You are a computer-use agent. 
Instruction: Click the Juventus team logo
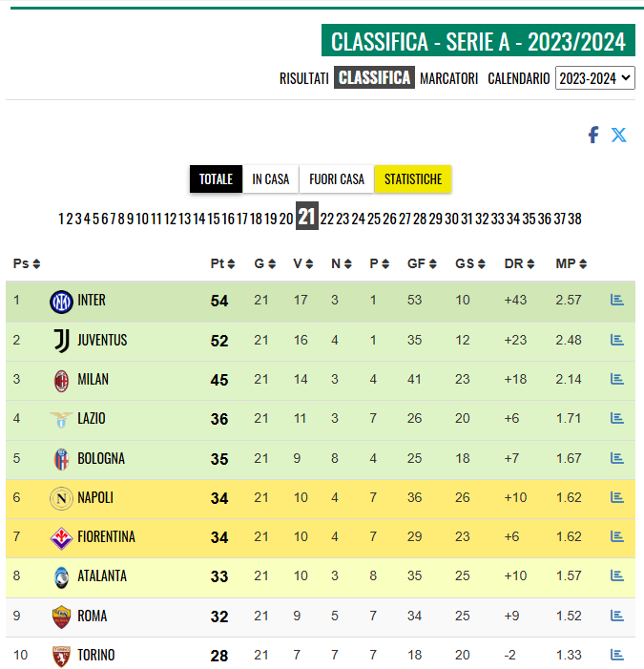[x=61, y=340]
